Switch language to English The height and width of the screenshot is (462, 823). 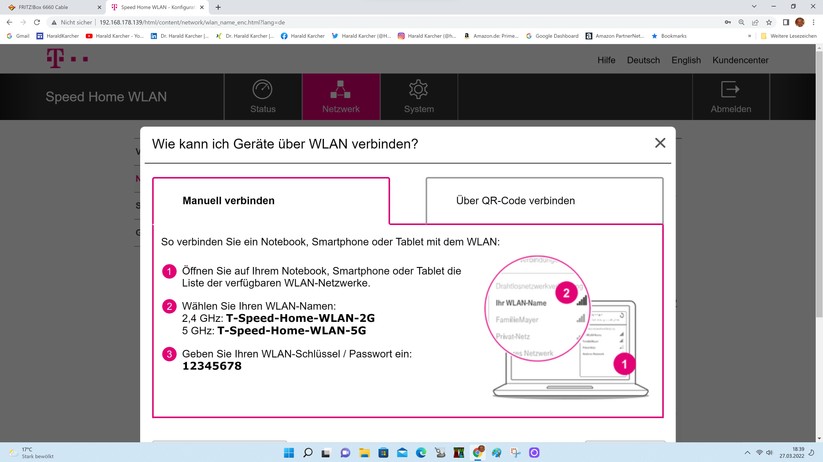point(686,60)
